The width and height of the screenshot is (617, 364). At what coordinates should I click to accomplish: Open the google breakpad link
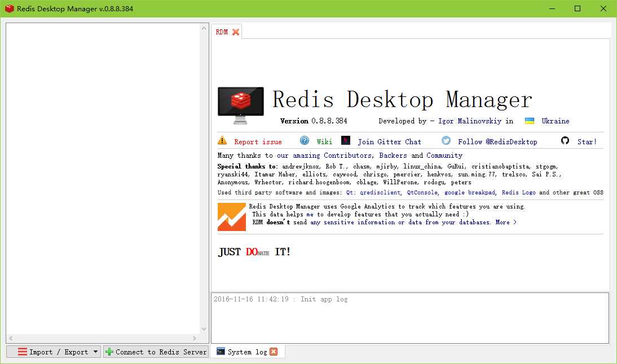(470, 193)
